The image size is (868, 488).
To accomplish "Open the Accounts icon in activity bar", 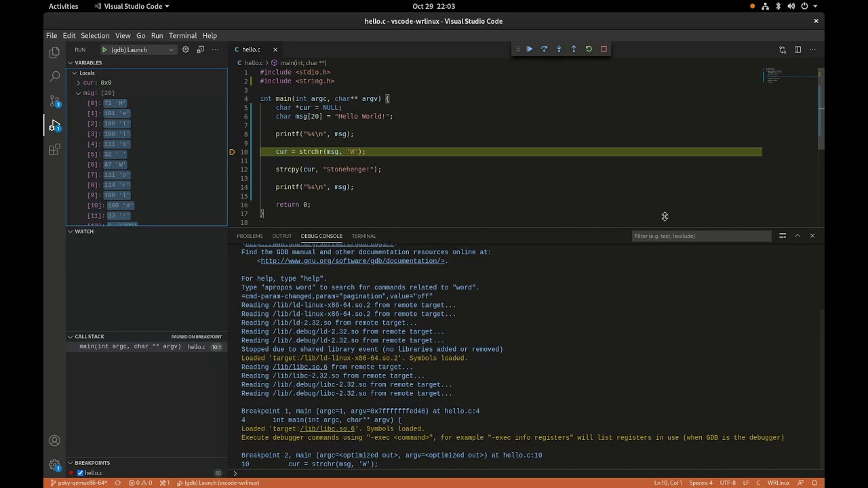I will point(54,441).
